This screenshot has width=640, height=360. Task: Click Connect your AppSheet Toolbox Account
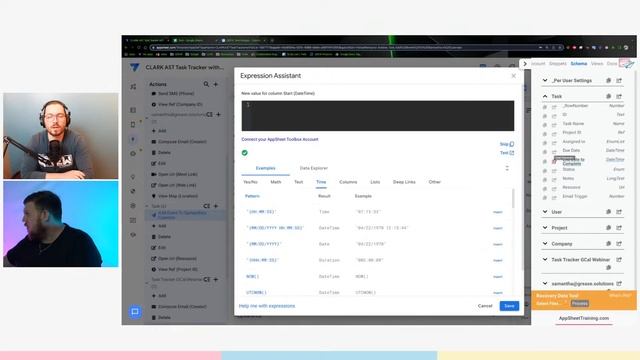pyautogui.click(x=280, y=139)
